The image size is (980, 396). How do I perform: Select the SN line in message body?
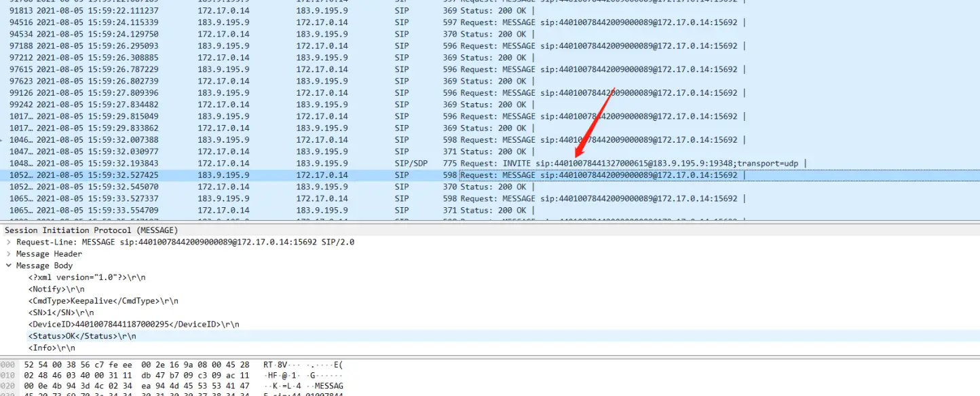tap(60, 312)
